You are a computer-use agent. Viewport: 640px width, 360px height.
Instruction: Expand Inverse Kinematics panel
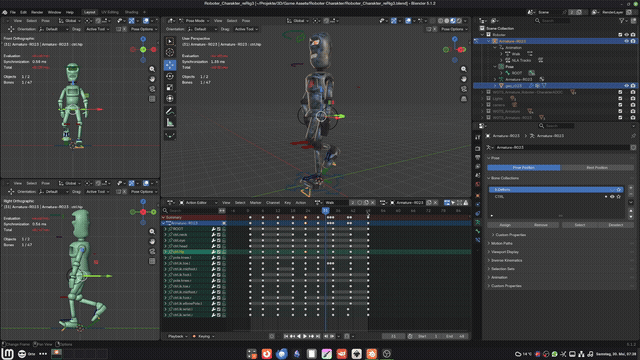click(x=506, y=260)
